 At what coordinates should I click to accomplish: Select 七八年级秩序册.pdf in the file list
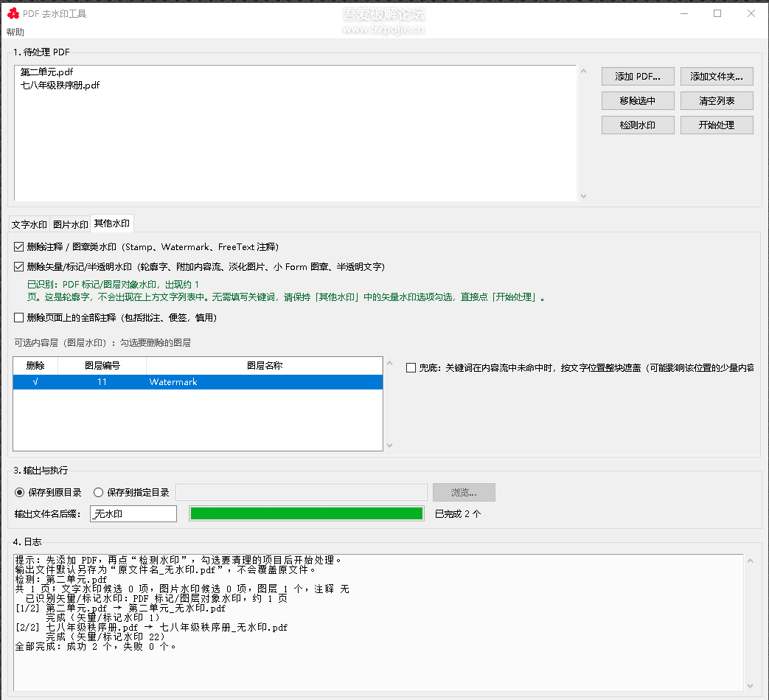60,86
